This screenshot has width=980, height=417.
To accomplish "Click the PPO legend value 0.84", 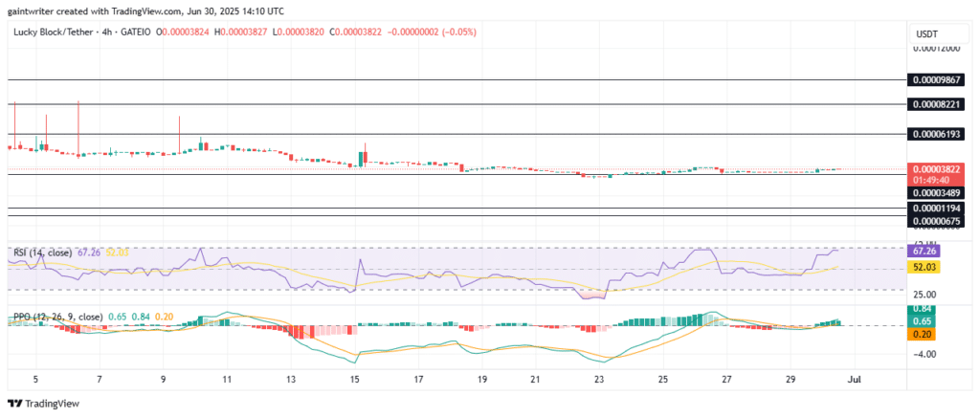I will (141, 318).
